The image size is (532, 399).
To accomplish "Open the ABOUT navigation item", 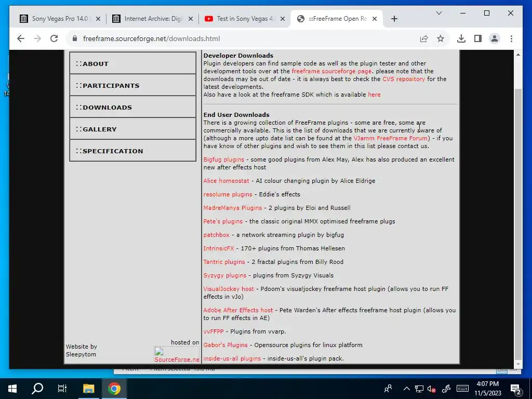I will click(x=132, y=63).
